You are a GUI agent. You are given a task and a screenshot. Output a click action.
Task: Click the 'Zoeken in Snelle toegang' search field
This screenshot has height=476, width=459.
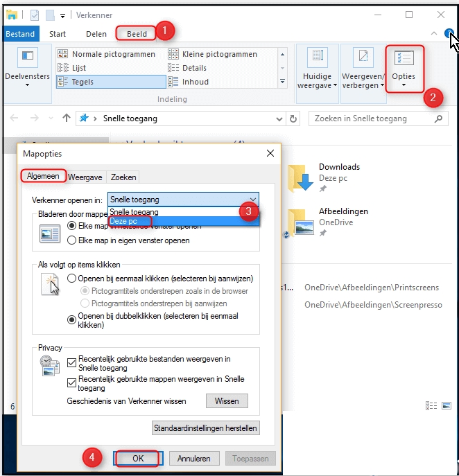(x=371, y=118)
